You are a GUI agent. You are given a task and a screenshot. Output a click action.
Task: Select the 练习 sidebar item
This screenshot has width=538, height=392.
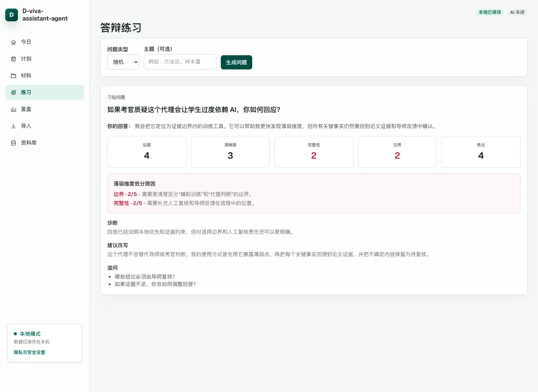point(44,93)
